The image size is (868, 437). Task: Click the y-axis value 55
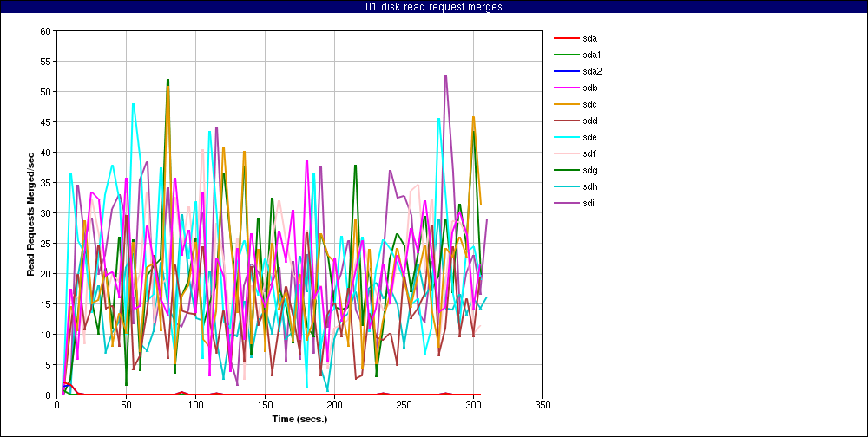click(48, 62)
